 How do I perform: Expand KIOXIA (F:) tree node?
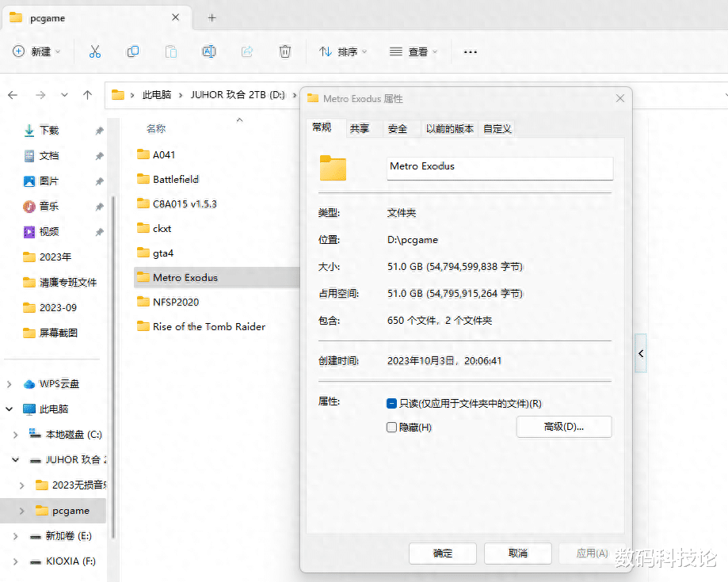(x=15, y=561)
